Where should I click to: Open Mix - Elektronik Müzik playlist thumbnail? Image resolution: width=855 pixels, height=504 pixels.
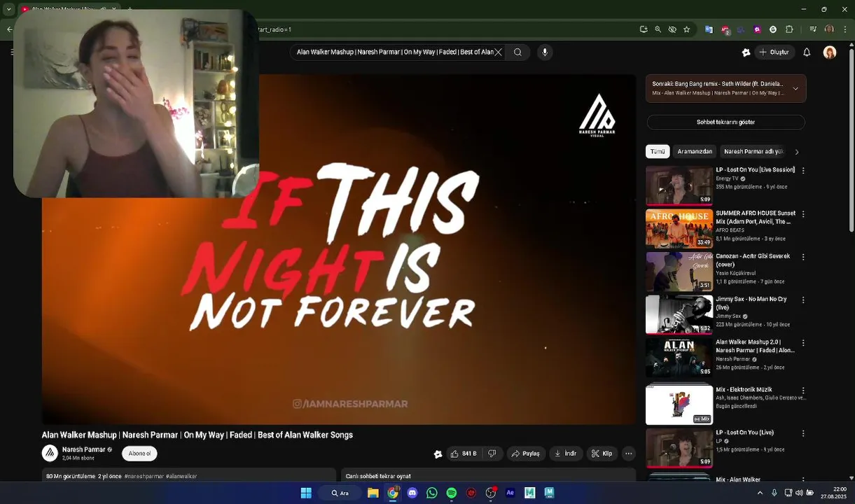[x=679, y=404]
